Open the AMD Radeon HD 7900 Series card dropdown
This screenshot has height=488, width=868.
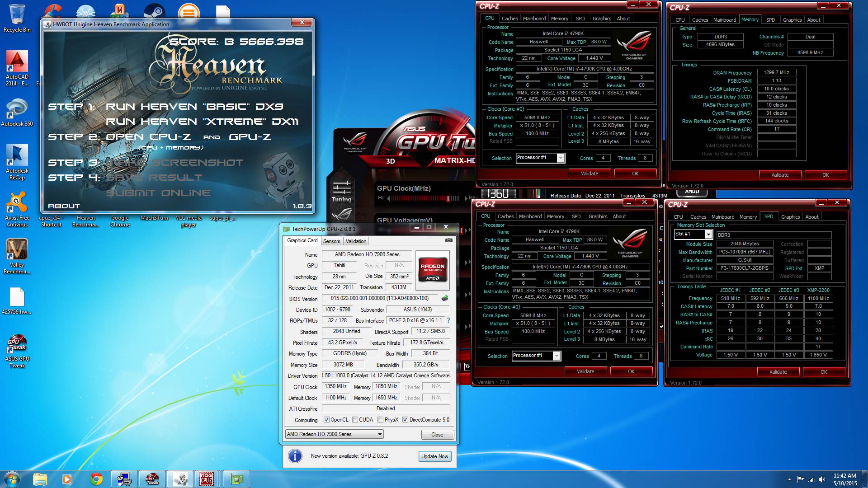click(x=334, y=434)
